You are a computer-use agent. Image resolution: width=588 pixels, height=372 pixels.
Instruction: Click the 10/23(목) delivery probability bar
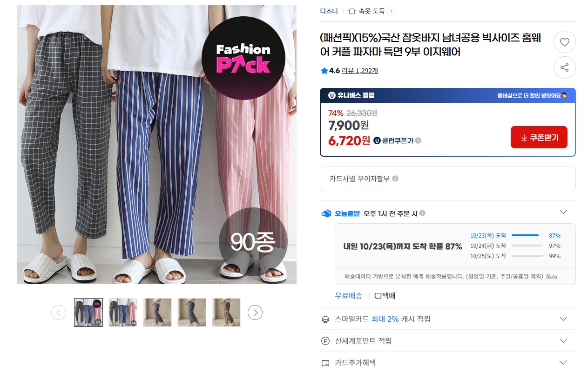(527, 235)
